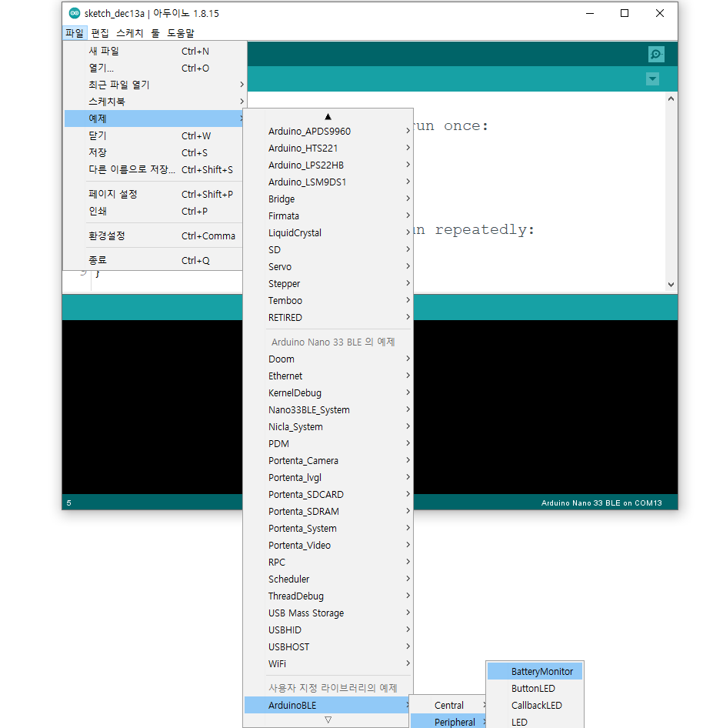Open the 툴 menu
Screen dimensions: 723x728
click(155, 33)
